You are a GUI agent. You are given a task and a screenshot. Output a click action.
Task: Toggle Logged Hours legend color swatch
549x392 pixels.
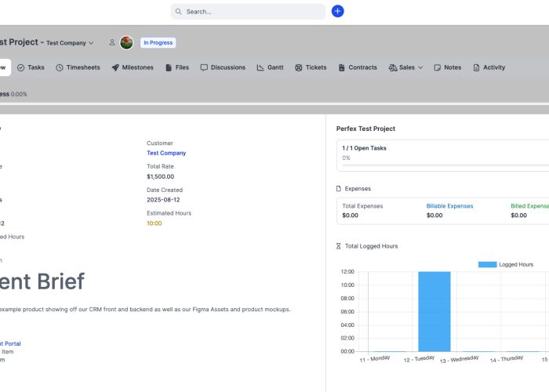487,264
